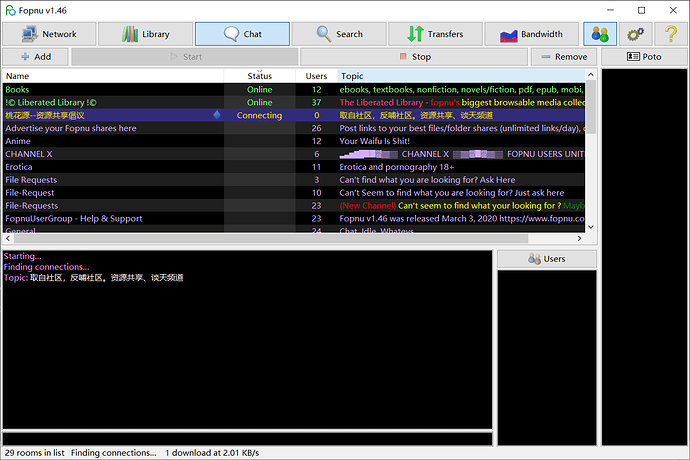The width and height of the screenshot is (690, 460).
Task: Click the Topic line in chat log
Action: (x=93, y=278)
